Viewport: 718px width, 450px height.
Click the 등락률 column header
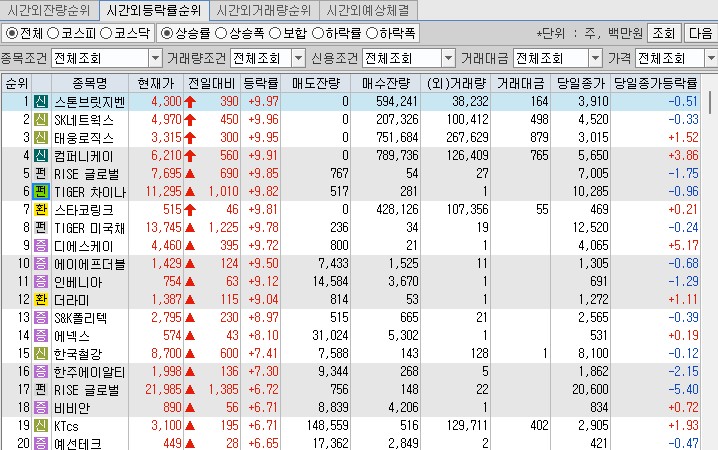click(261, 83)
